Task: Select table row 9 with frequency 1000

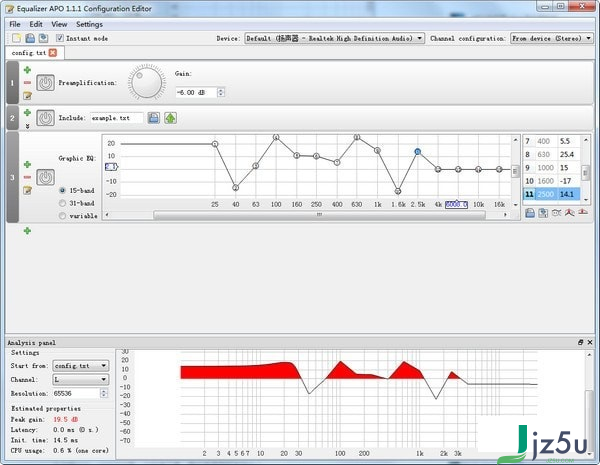Action: point(551,168)
